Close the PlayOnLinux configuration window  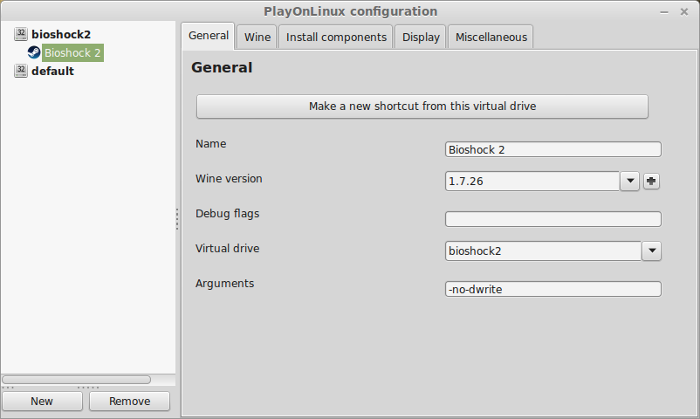coord(684,12)
